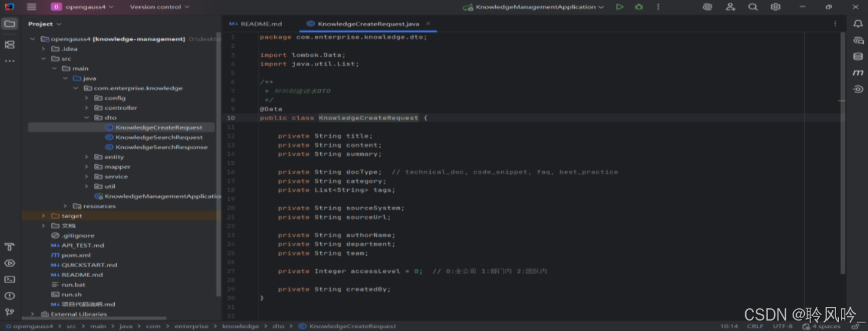This screenshot has width=868, height=331.
Task: Start debugging with the bug icon
Action: tap(639, 7)
